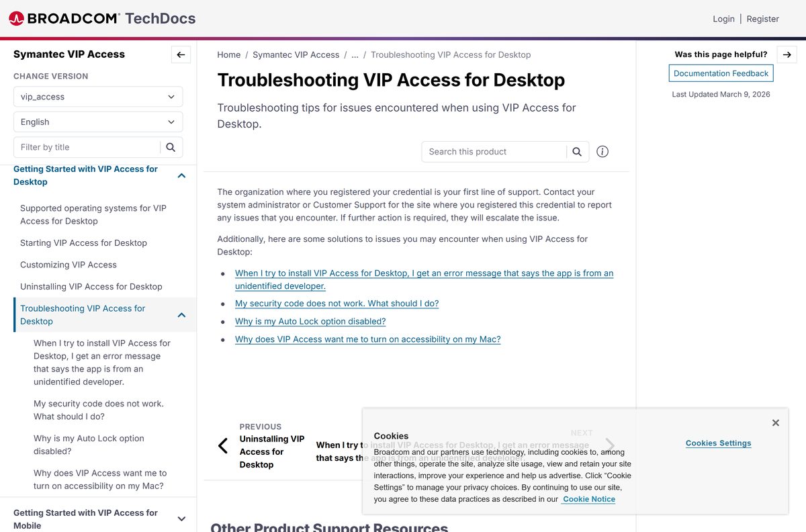Click the Documentation Feedback button
This screenshot has width=806, height=532.
pyautogui.click(x=721, y=73)
